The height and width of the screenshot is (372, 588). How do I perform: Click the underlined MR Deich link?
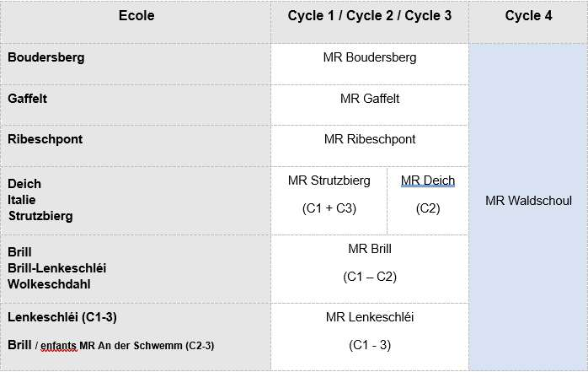point(428,181)
